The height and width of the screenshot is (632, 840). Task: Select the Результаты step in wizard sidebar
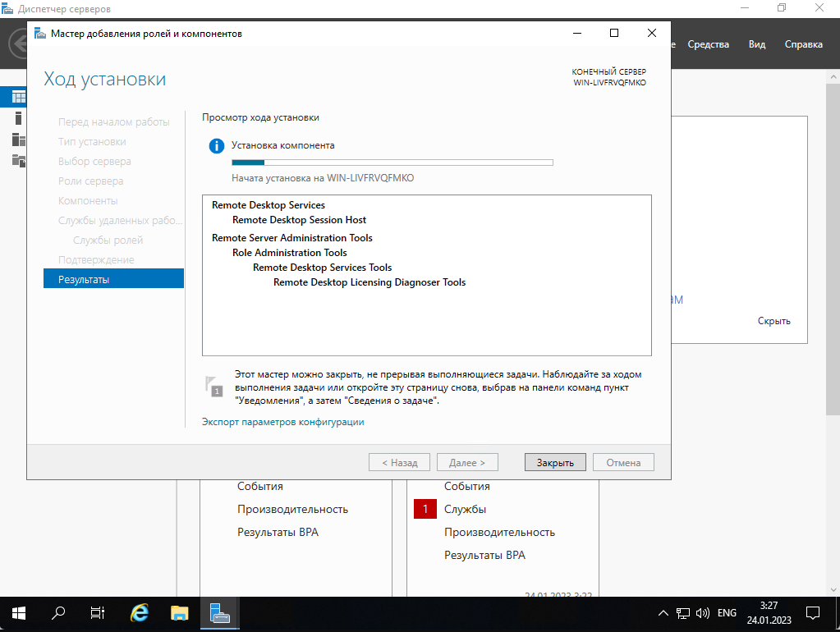click(x=113, y=279)
